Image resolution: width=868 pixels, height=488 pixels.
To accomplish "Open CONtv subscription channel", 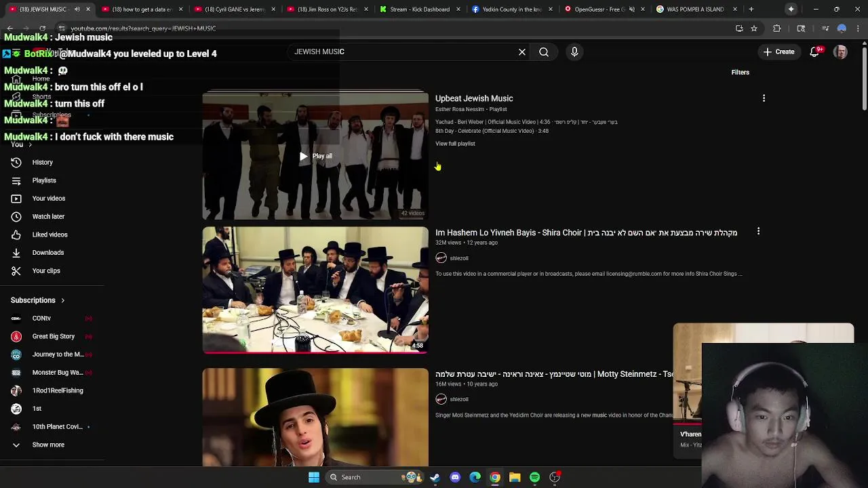I will tap(41, 318).
